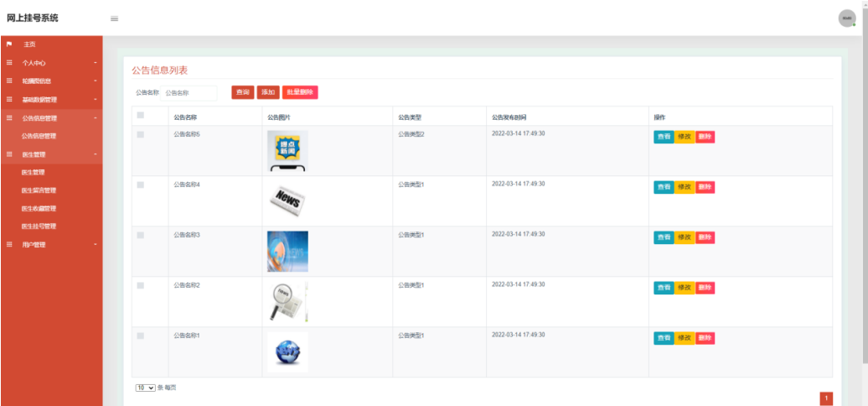Edit 公告名称5 with 修改 button
Screen dimensions: 868x406
tap(685, 137)
